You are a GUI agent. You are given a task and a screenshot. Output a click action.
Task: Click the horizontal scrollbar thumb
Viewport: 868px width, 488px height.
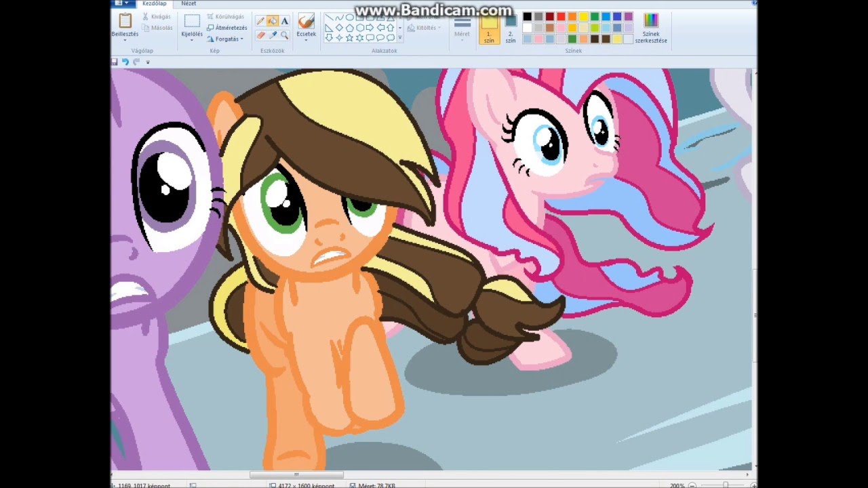tap(296, 474)
